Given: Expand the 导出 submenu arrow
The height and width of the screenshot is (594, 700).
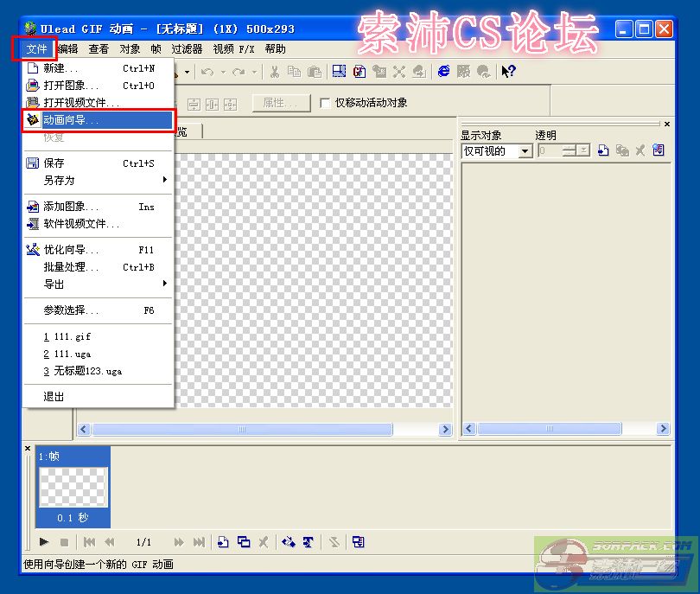Looking at the screenshot, I should tap(165, 284).
